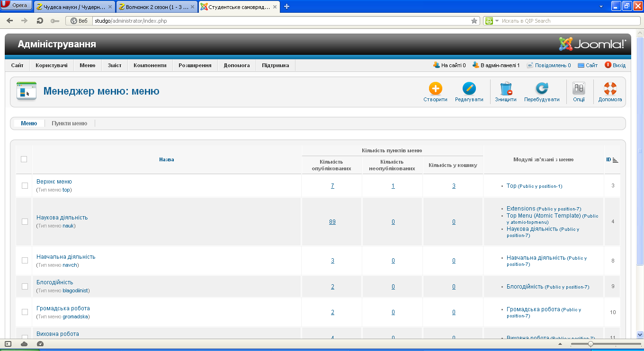Open the Навчальна діяльність menu name link

coord(66,257)
